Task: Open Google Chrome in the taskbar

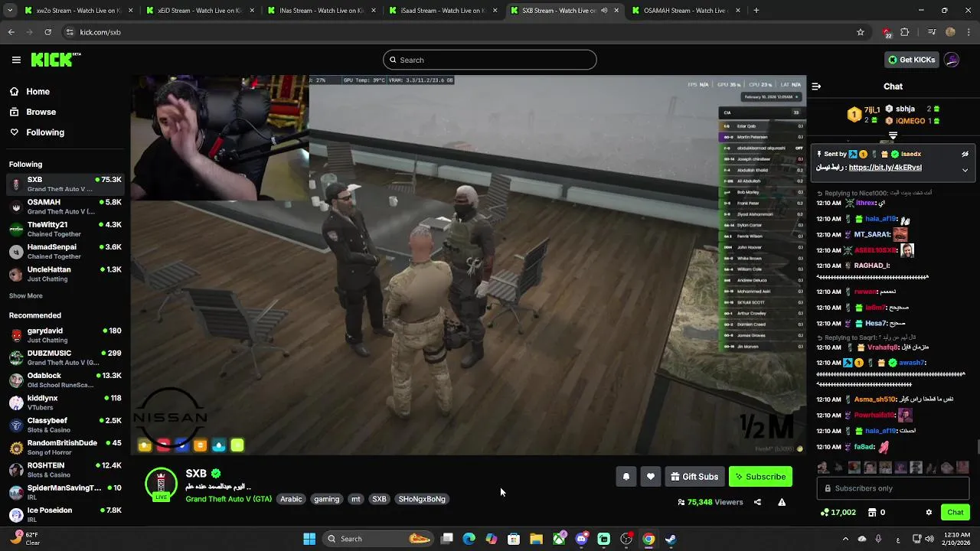Action: 648,539
